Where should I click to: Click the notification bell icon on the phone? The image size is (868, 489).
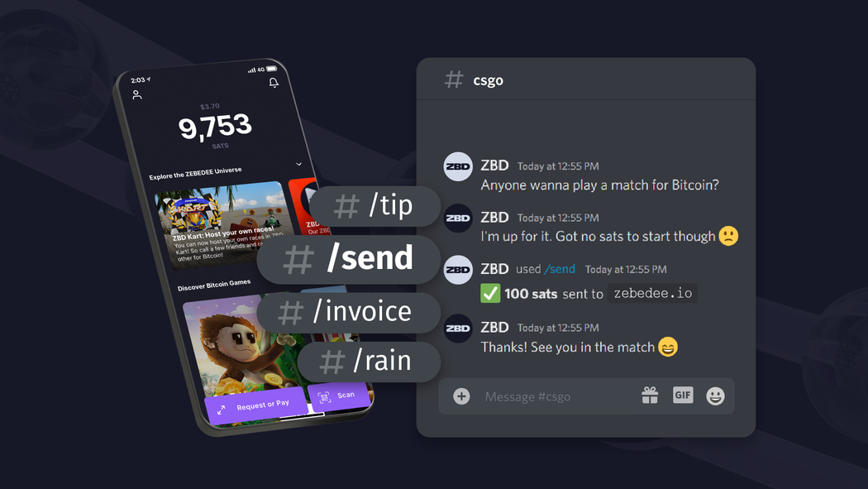274,83
